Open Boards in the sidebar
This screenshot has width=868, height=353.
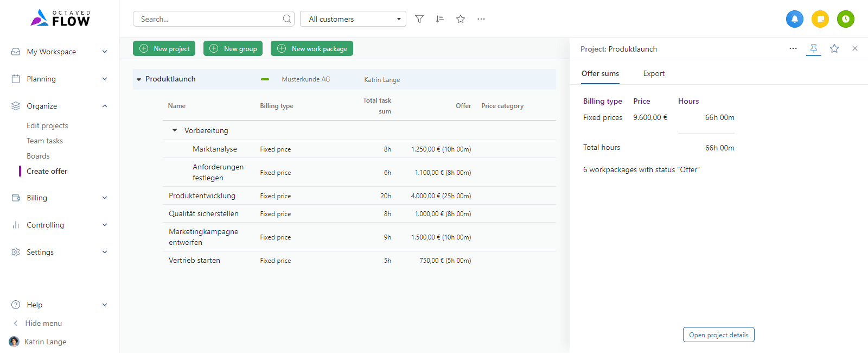(x=38, y=156)
